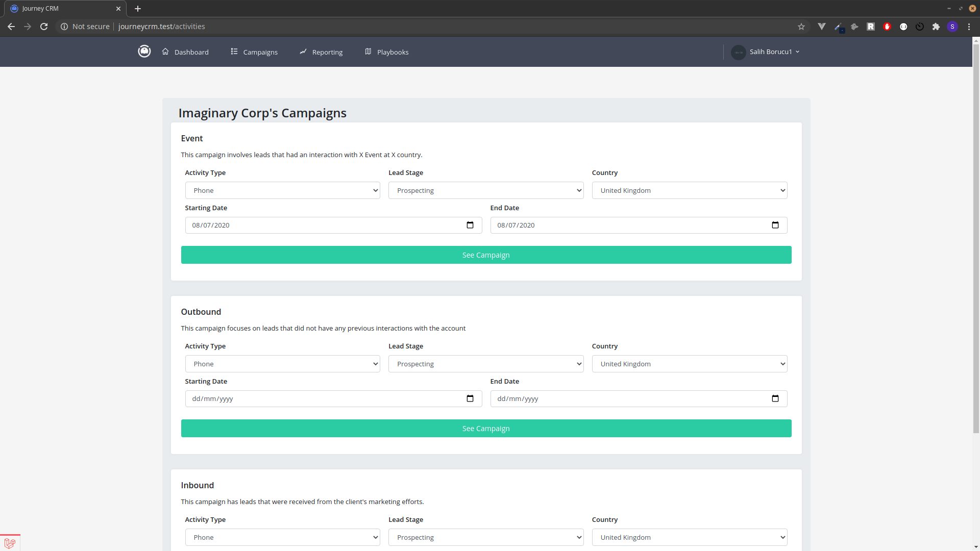Open the Outbound Lead Stage dropdown
The height and width of the screenshot is (551, 980).
(486, 364)
